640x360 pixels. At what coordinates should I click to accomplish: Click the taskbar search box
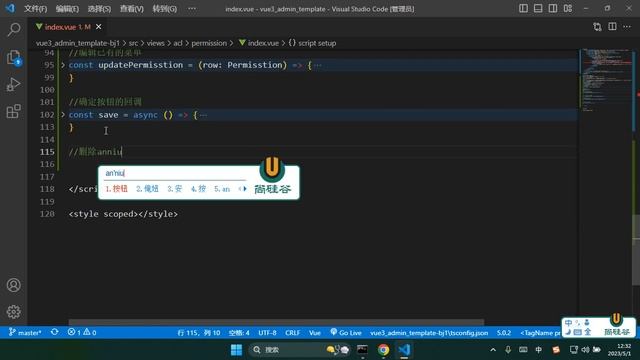pos(300,350)
